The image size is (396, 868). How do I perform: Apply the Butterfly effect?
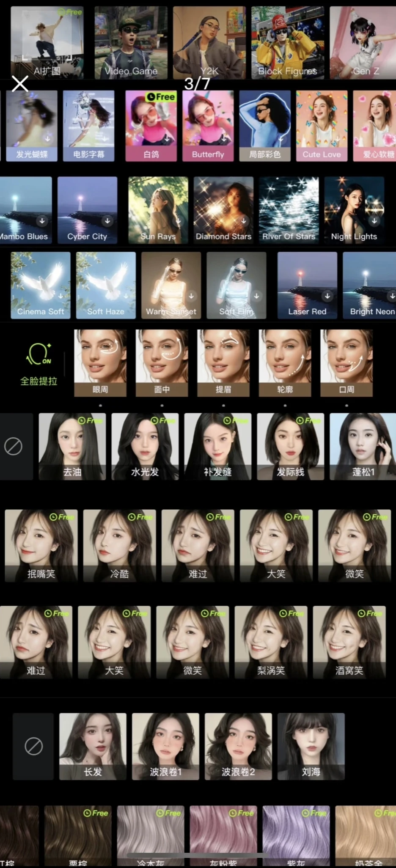click(208, 126)
